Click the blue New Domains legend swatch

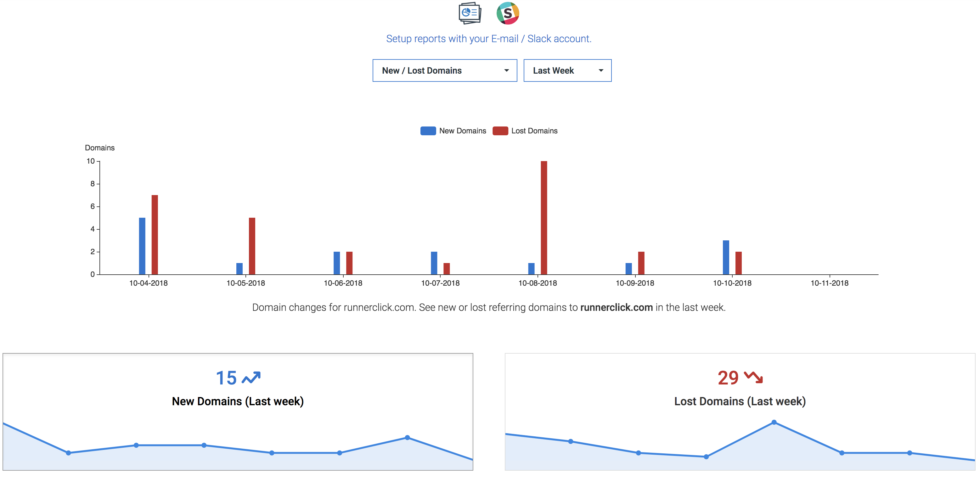(x=428, y=131)
